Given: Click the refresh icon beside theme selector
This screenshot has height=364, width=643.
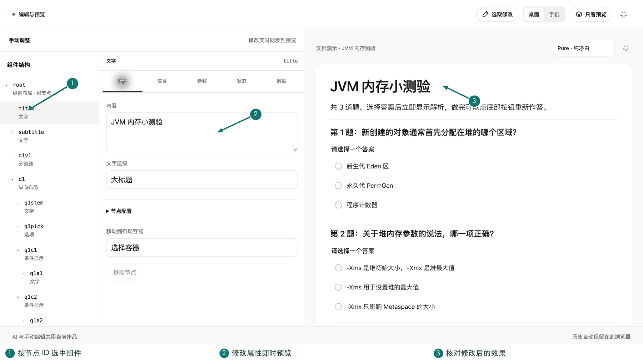Looking at the screenshot, I should click(x=625, y=48).
